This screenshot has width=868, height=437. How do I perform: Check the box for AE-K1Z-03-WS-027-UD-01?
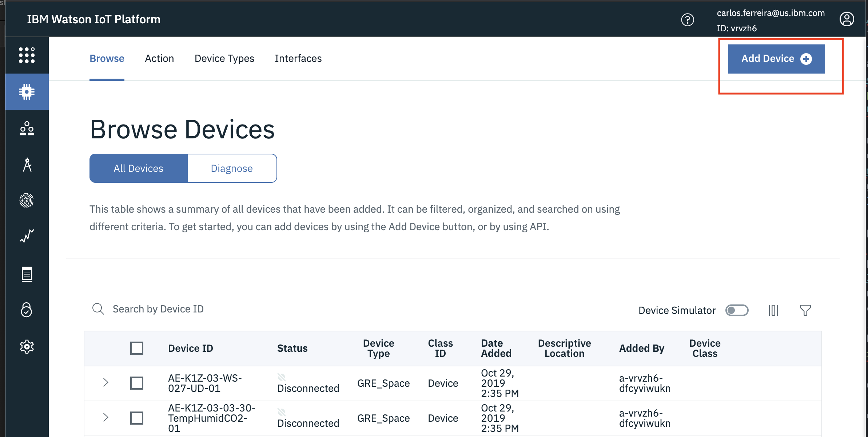(137, 383)
